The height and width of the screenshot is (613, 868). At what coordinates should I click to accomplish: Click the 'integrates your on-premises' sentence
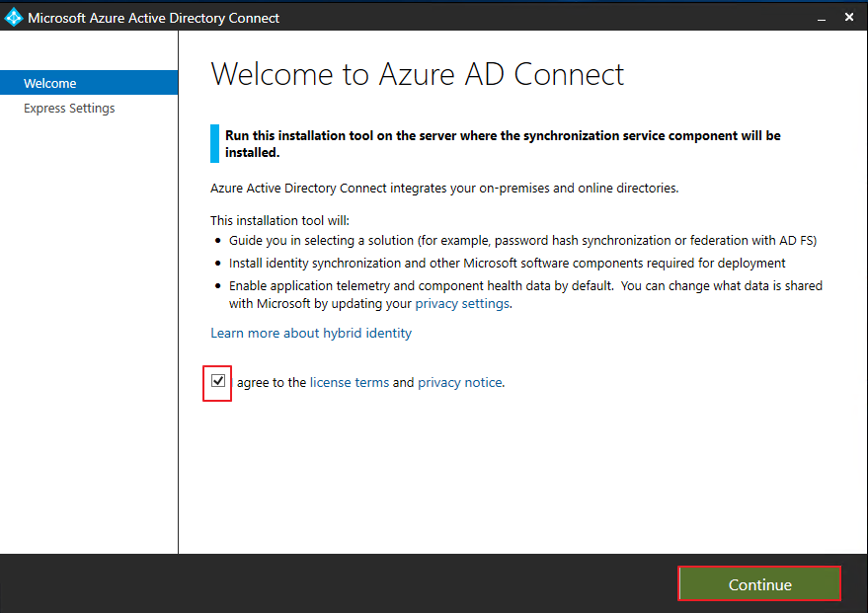(444, 189)
